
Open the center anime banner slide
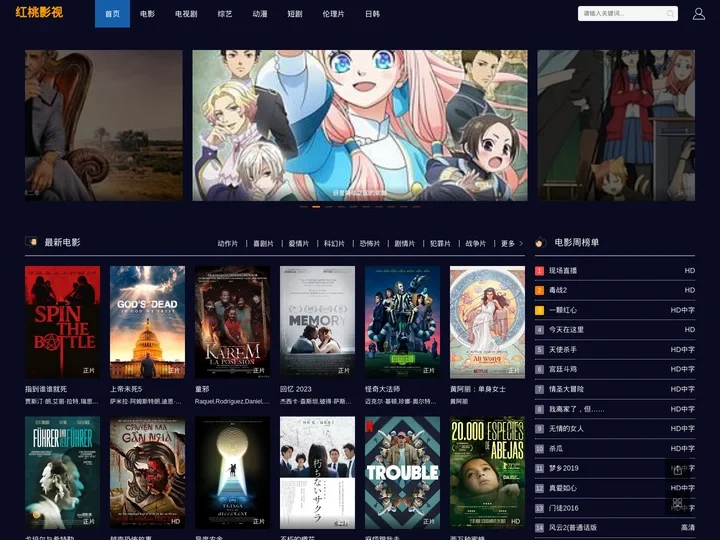tap(360, 125)
